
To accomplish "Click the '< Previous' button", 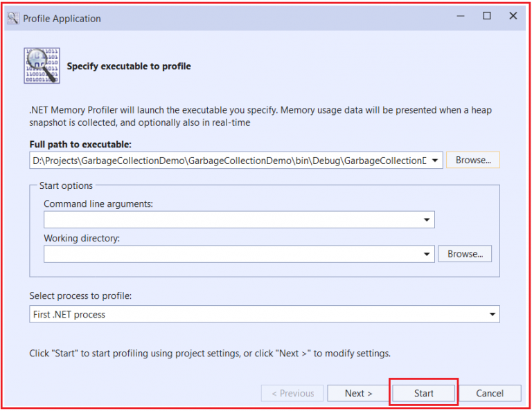I will click(x=292, y=394).
